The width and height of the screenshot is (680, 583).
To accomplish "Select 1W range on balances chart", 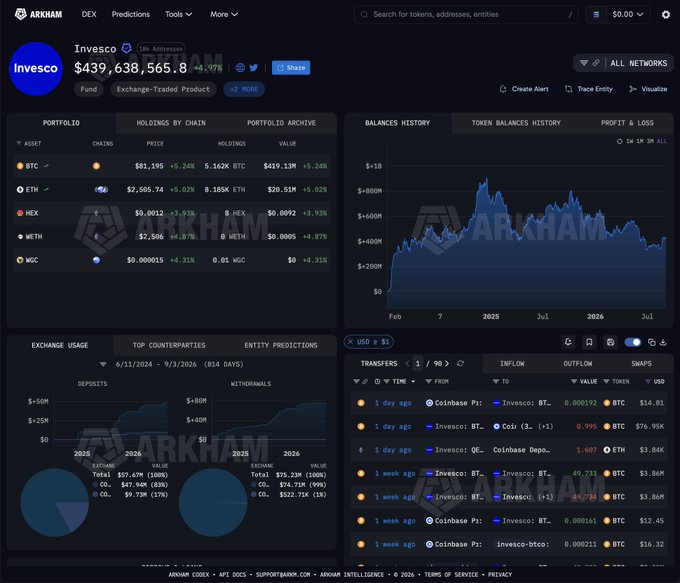I will click(629, 141).
